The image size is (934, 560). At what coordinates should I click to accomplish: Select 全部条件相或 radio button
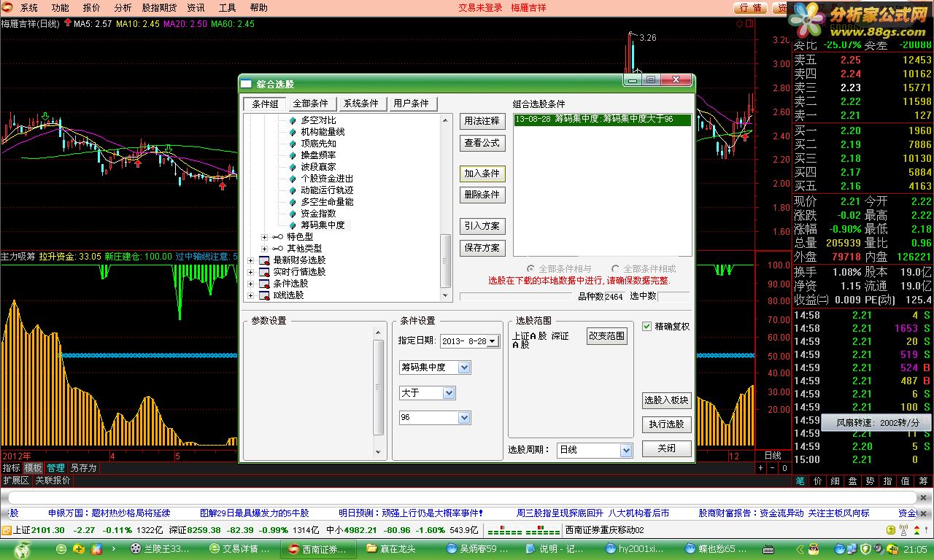[615, 269]
